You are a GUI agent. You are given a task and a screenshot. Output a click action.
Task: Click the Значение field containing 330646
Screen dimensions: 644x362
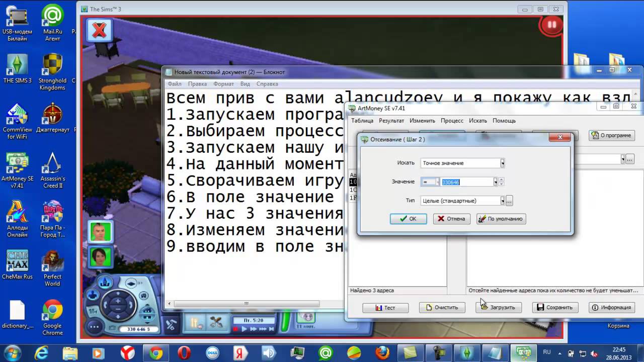467,182
